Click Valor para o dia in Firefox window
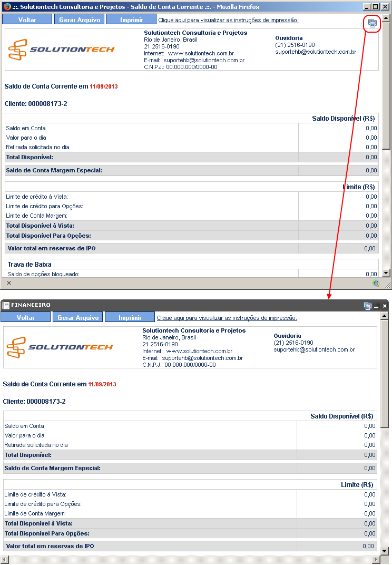The width and height of the screenshot is (392, 565). point(26,138)
